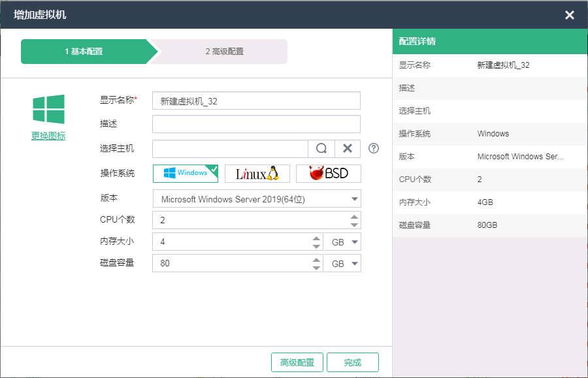This screenshot has width=588, height=378.
Task: Select Windows as the operating system
Action: (185, 173)
